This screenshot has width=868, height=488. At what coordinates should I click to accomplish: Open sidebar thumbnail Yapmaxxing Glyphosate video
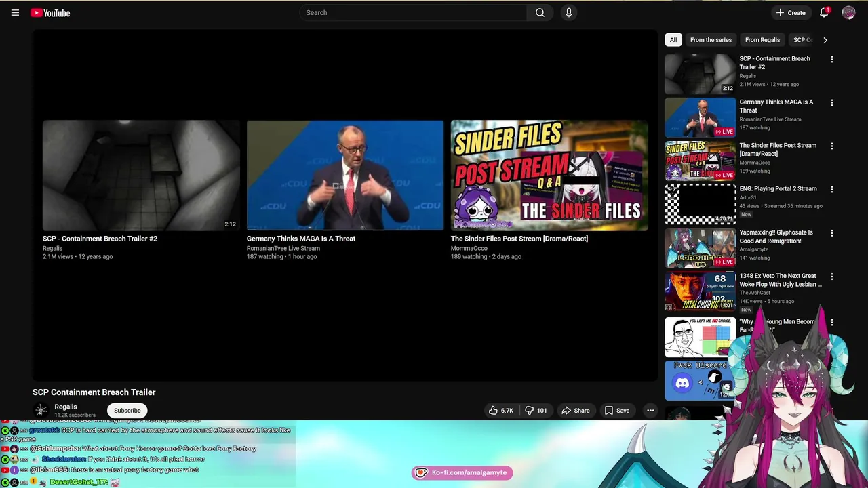click(x=700, y=247)
